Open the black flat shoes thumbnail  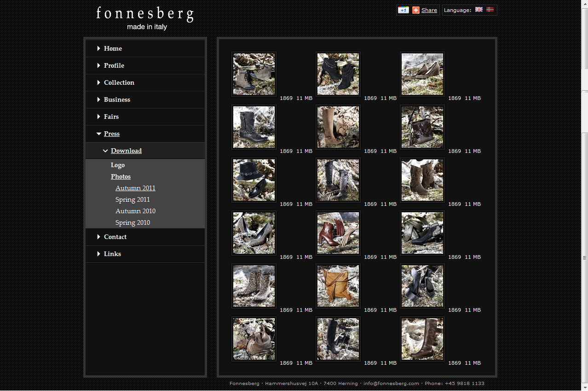tap(422, 286)
